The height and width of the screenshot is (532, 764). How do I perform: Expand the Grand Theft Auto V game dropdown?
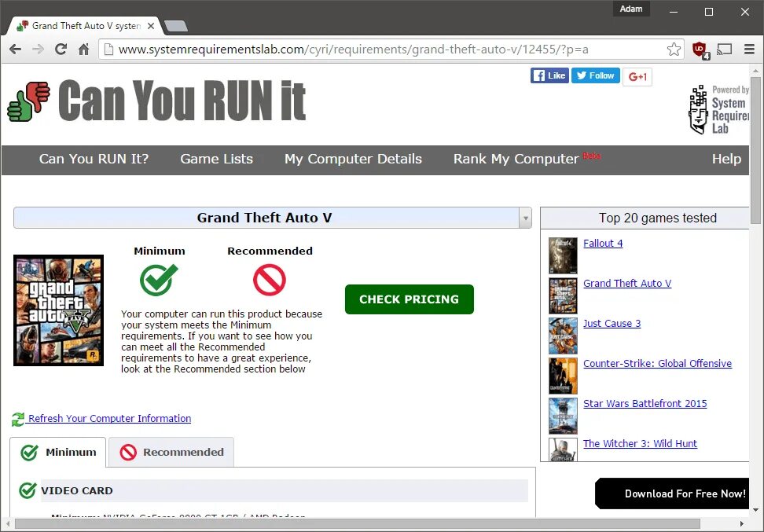pos(525,218)
